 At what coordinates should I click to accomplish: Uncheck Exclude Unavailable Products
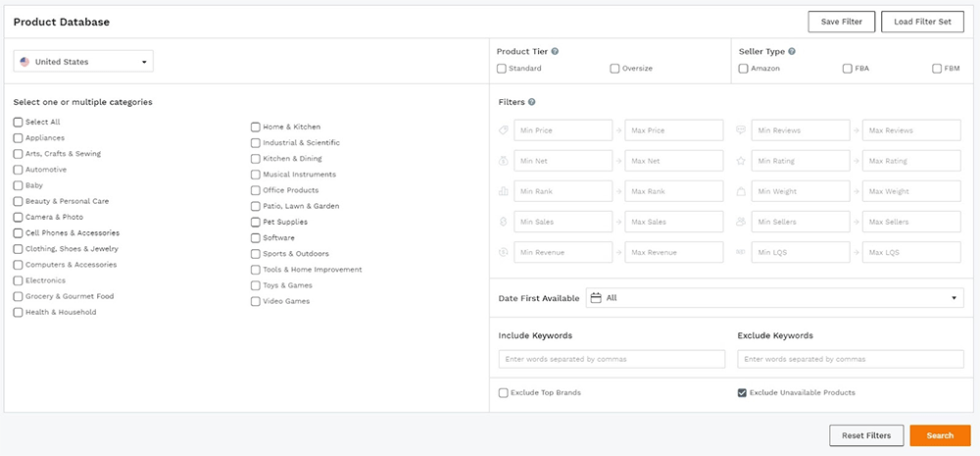pyautogui.click(x=742, y=393)
